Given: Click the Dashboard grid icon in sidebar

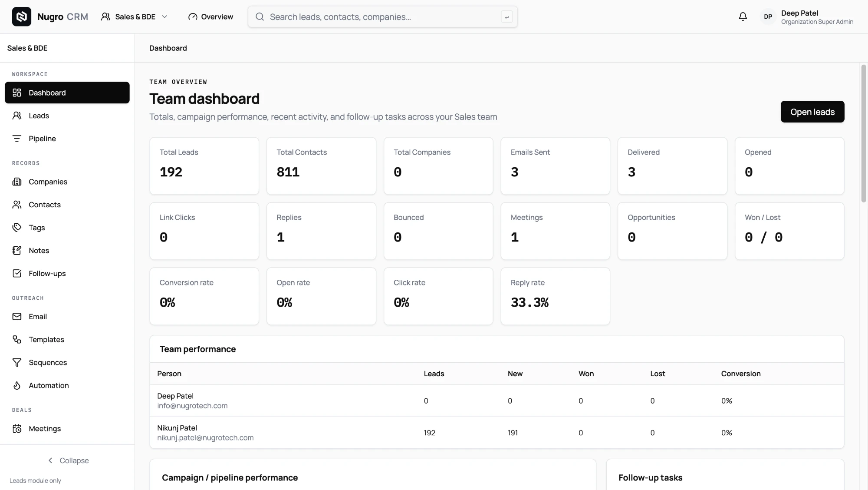Looking at the screenshot, I should 17,93.
